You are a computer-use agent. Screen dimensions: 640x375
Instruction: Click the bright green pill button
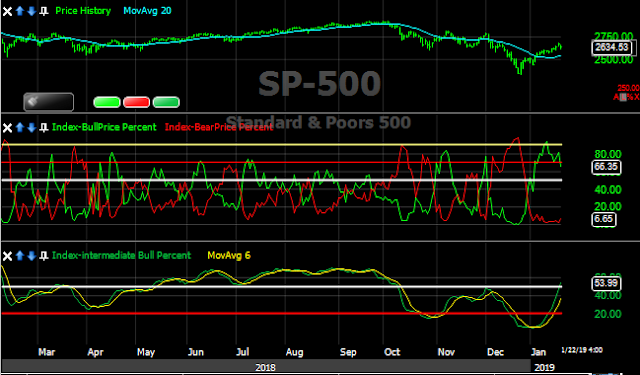pyautogui.click(x=107, y=102)
